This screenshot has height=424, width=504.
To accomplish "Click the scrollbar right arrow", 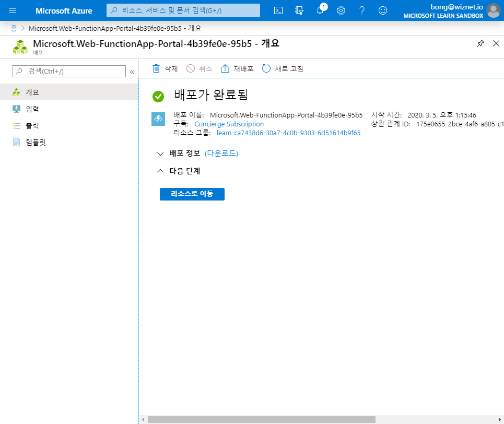I will coord(499,419).
